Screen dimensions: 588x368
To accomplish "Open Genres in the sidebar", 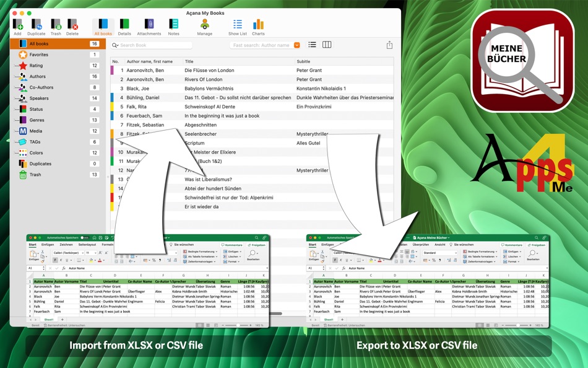I will pos(58,120).
